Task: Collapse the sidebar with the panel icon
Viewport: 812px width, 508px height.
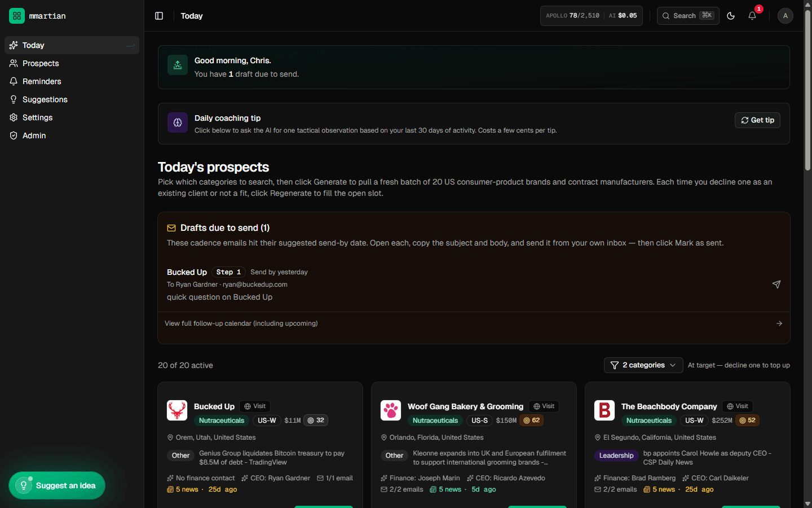Action: coord(159,16)
